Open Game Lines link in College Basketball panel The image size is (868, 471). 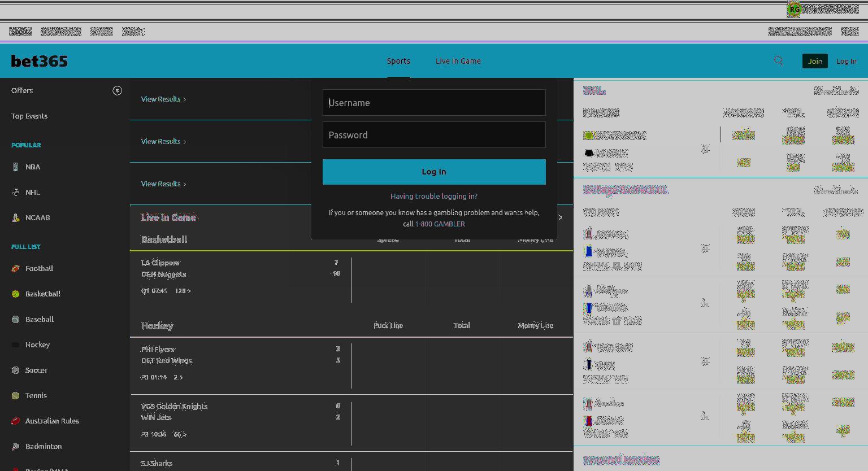point(836,190)
